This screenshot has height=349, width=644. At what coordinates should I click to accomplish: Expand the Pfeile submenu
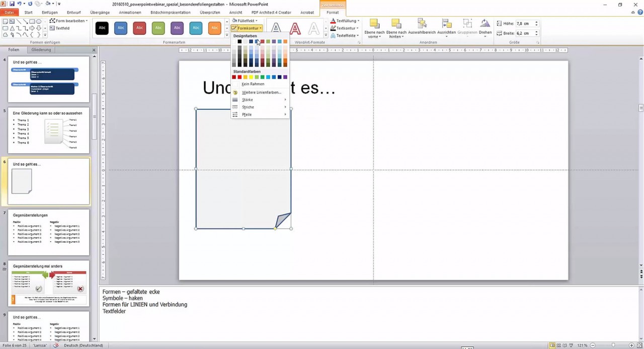tap(247, 114)
